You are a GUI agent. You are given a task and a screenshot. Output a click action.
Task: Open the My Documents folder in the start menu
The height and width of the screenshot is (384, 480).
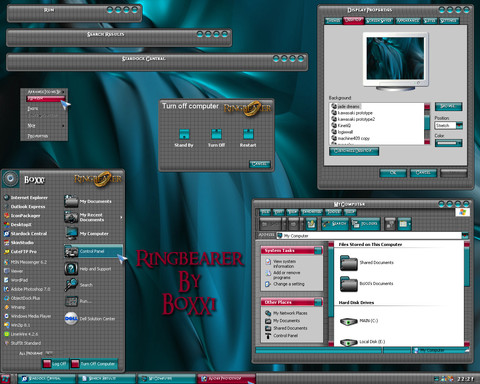[88, 201]
